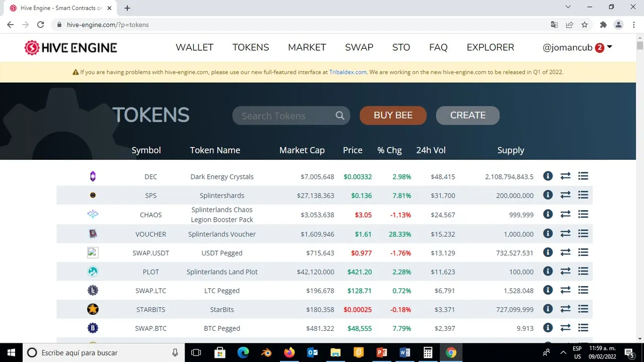Screen dimensions: 644x362
Task: Click trade arrows icon in DEC row
Action: tap(566, 176)
